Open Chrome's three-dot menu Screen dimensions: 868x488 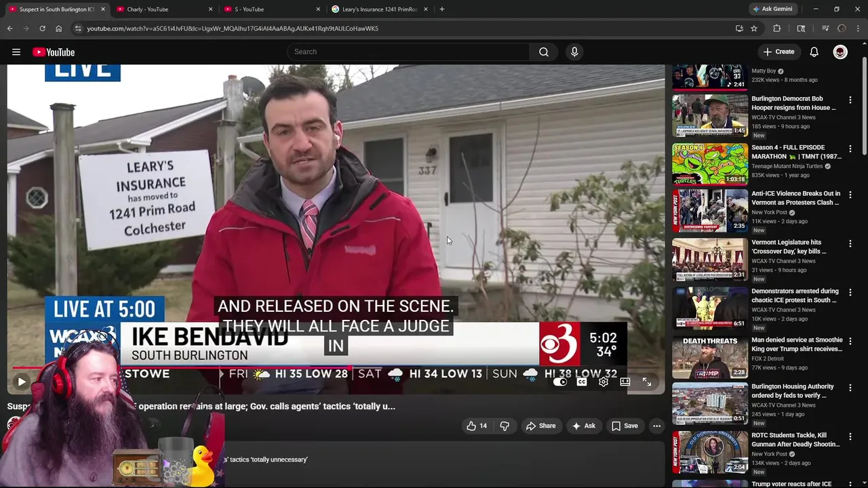click(x=858, y=28)
